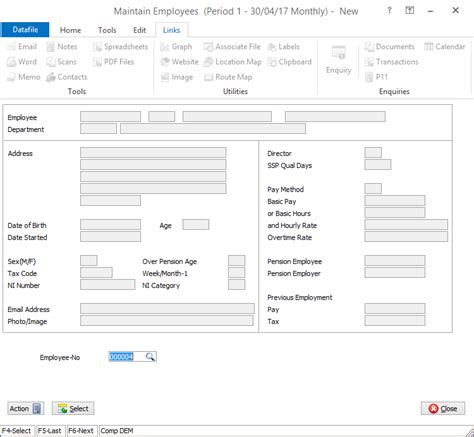Click the help question mark icon
Screen dimensions: 474x437
tap(389, 10)
